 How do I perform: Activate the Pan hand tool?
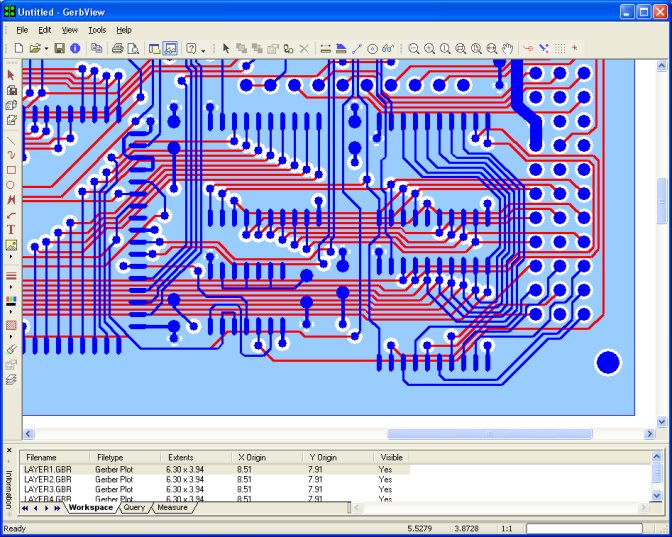pyautogui.click(x=507, y=48)
